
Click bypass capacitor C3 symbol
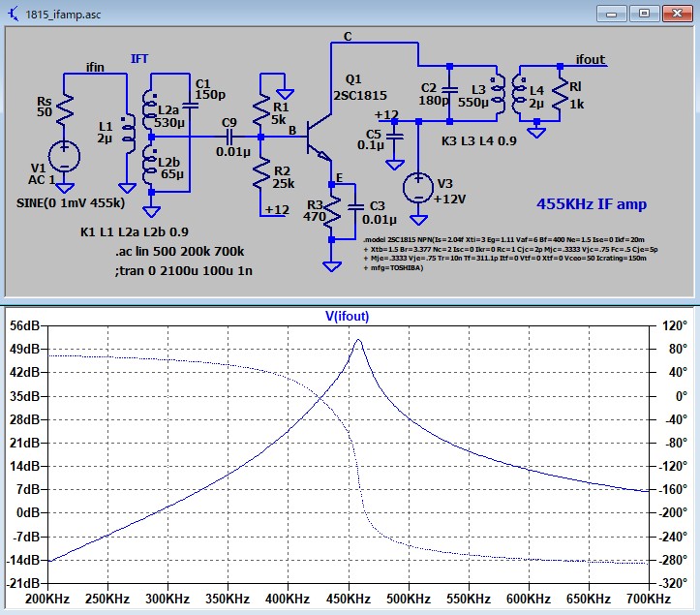[x=355, y=207]
